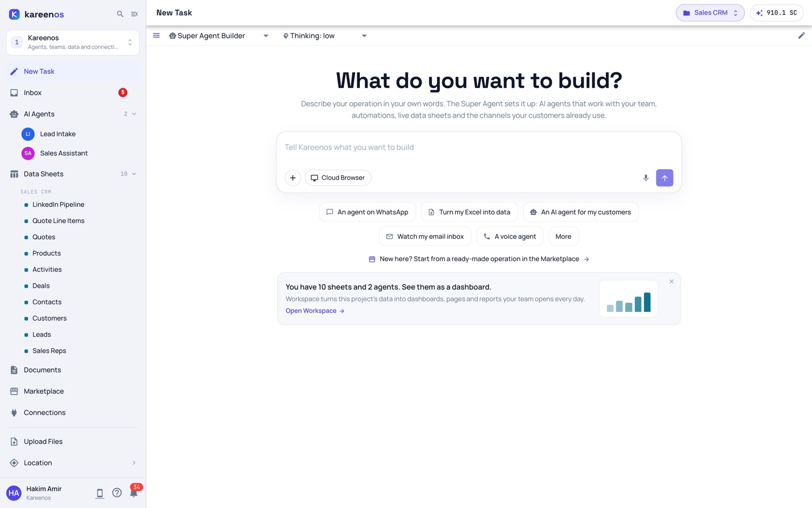This screenshot has width=812, height=508.
Task: Click the Open Workspace link
Action: (315, 311)
